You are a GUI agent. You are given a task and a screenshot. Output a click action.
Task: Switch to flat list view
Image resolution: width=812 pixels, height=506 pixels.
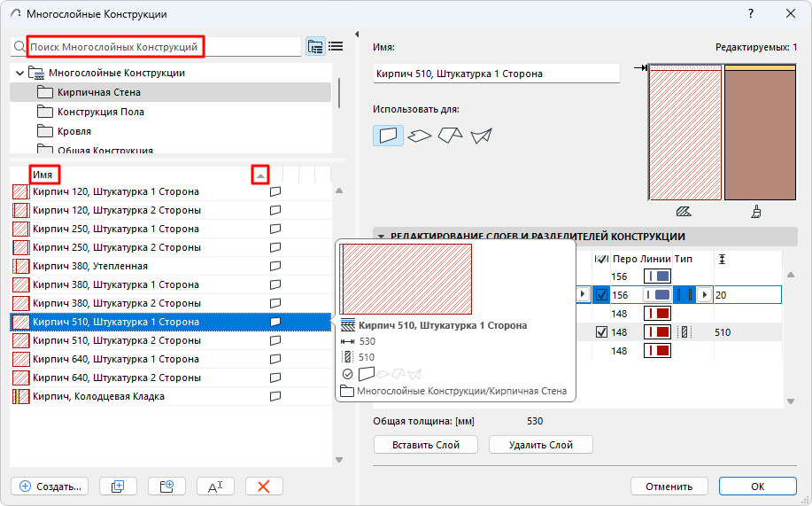pos(336,47)
